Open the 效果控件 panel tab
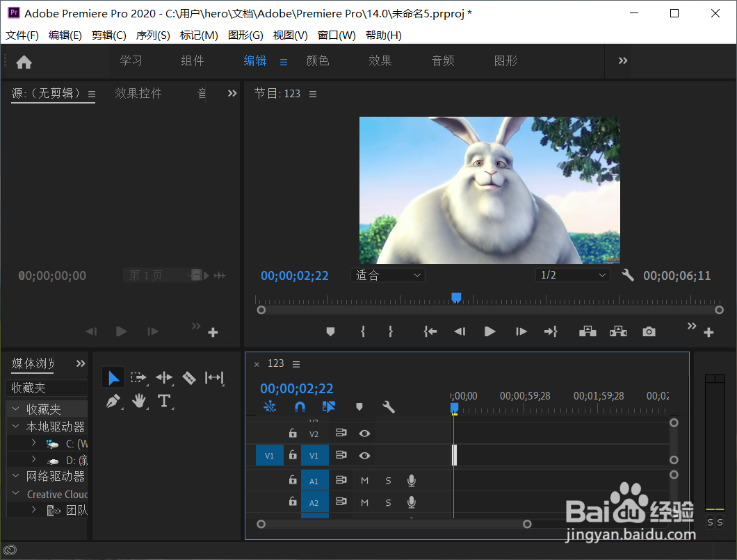Image resolution: width=737 pixels, height=560 pixels. click(x=138, y=94)
